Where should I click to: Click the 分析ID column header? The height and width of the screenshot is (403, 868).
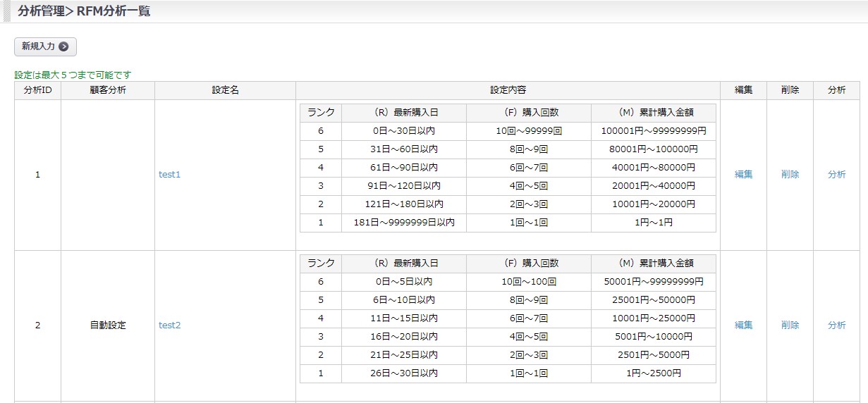pos(37,90)
